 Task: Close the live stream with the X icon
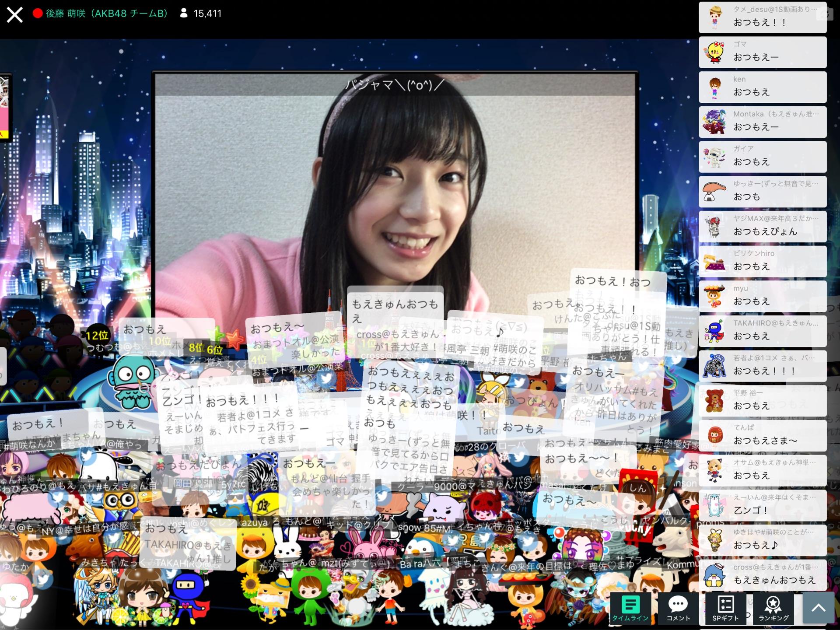pos(14,14)
